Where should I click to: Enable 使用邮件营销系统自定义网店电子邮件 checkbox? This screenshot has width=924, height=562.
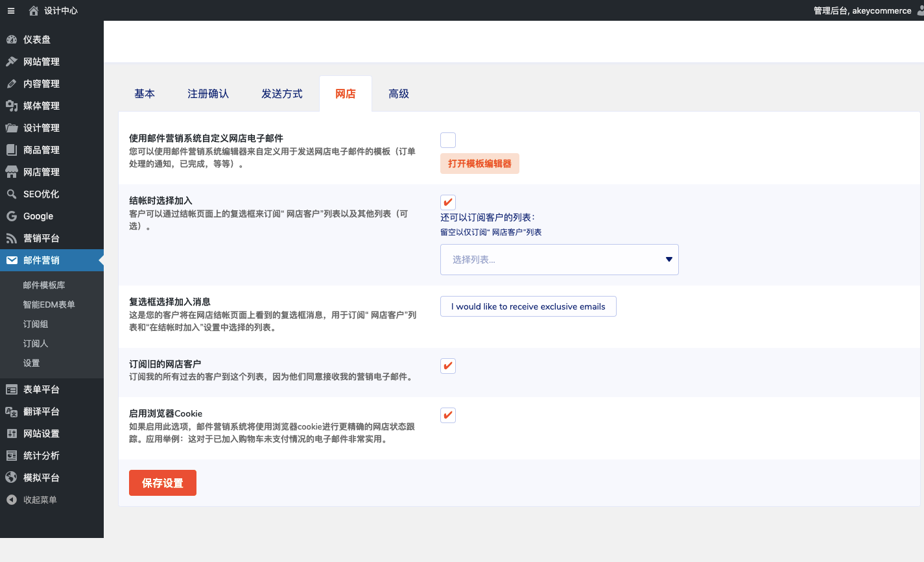[448, 140]
